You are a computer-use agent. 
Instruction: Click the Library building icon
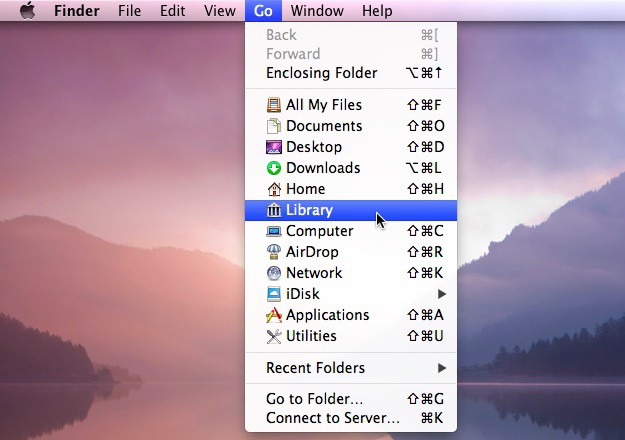tap(274, 210)
